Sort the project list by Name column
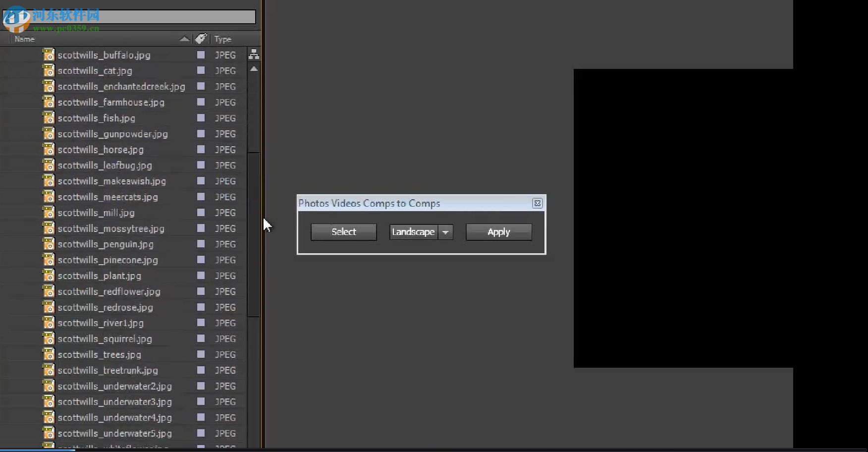The height and width of the screenshot is (452, 868). (25, 39)
